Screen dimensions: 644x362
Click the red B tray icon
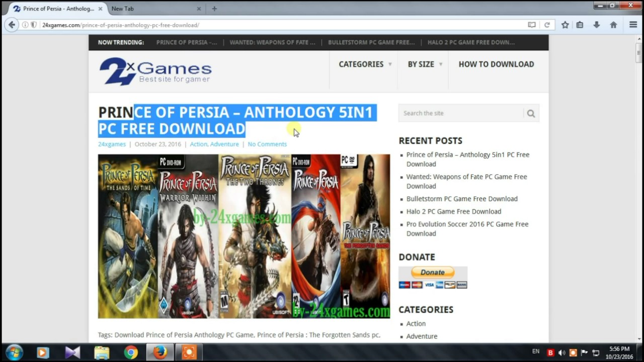(x=550, y=352)
